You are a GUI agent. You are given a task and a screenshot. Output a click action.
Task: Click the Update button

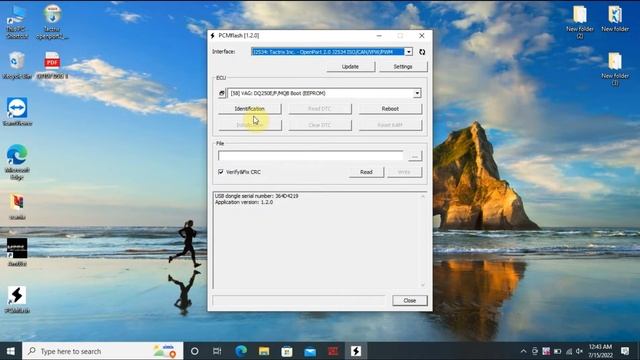pyautogui.click(x=350, y=67)
